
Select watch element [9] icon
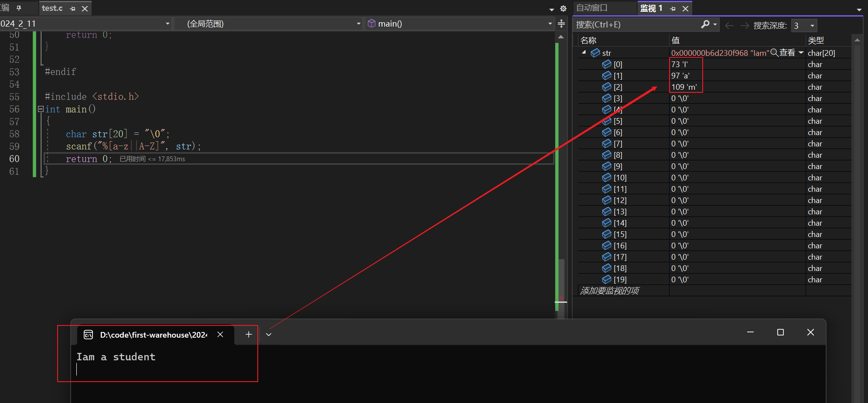(x=606, y=166)
